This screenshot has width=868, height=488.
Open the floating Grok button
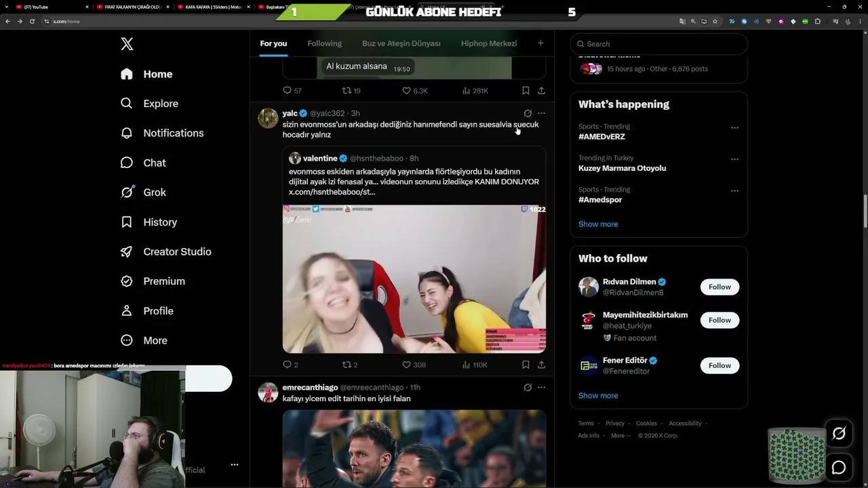[839, 434]
